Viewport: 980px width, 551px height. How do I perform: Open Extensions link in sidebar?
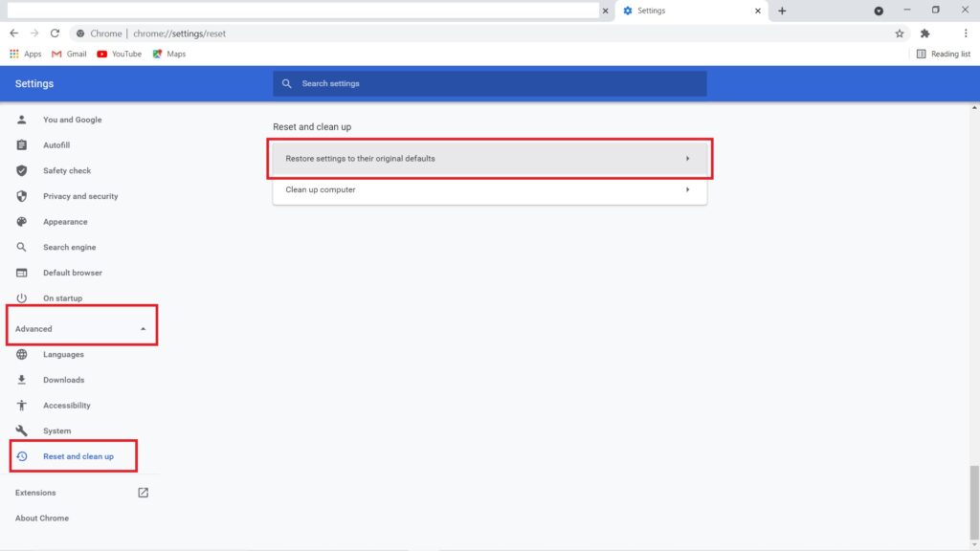pos(35,493)
